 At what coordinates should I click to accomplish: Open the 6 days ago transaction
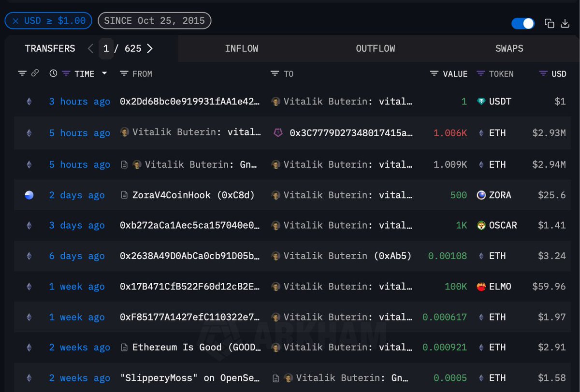77,256
